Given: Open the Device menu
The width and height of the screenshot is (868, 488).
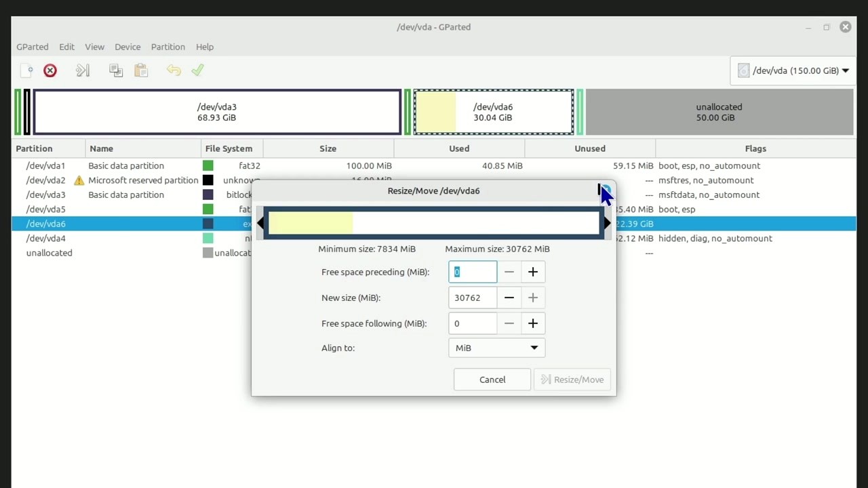Looking at the screenshot, I should click(127, 47).
